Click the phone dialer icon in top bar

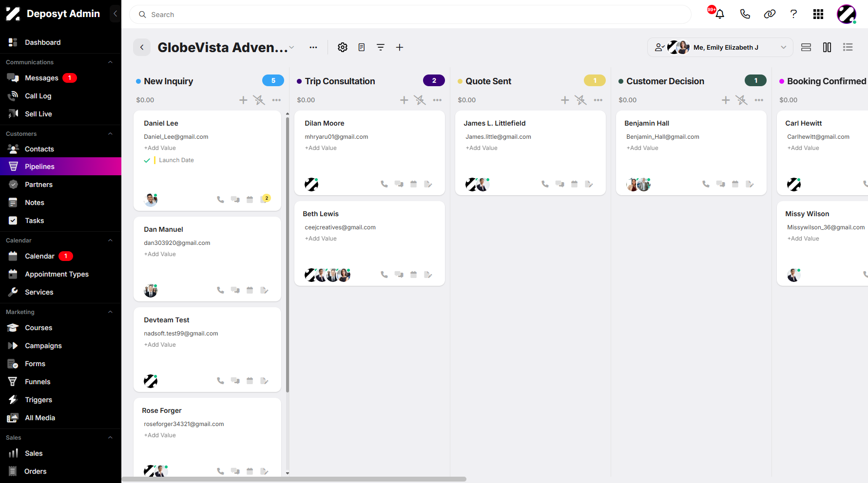745,14
